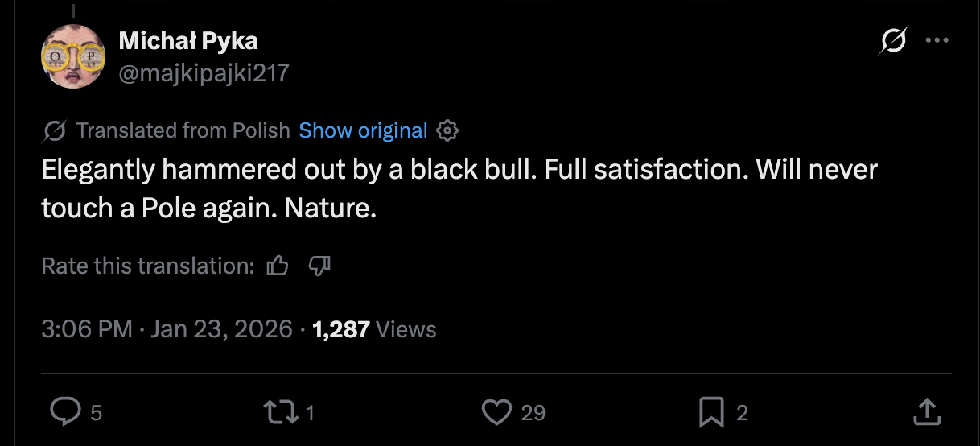The image size is (980, 446).
Task: Open the @majkipajki217 handle link
Action: click(x=204, y=74)
